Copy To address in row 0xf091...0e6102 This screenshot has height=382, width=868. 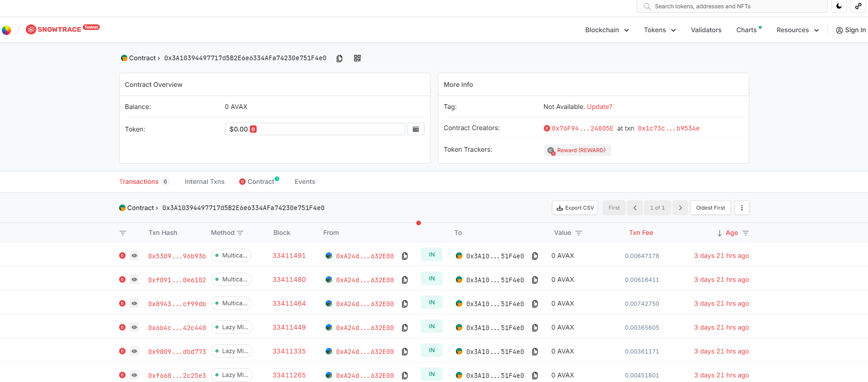click(x=535, y=280)
